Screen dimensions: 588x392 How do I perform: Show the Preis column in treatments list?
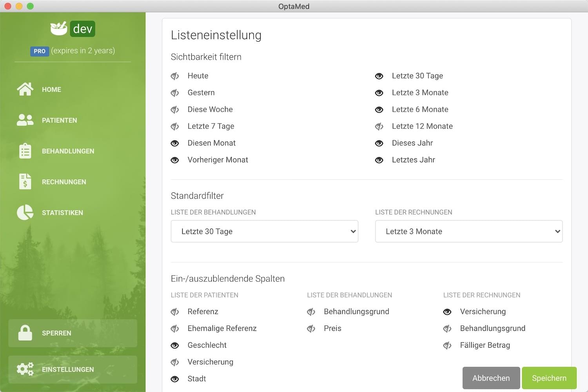pos(311,328)
